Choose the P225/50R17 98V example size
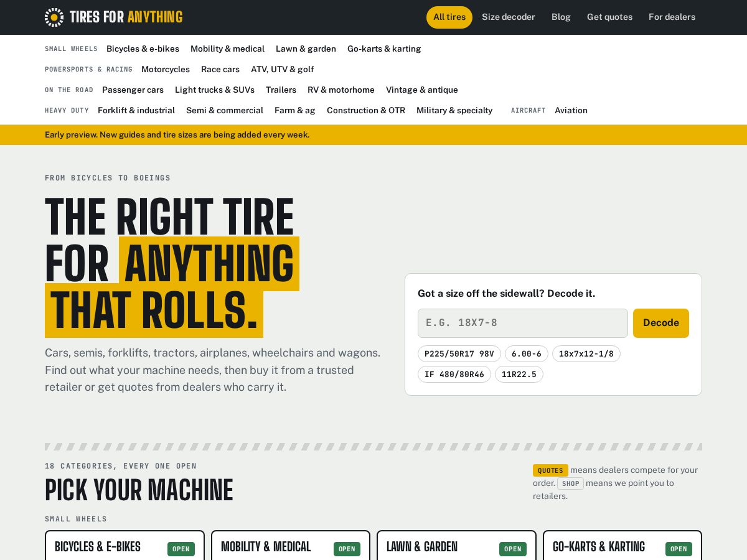This screenshot has width=747, height=560. tap(459, 354)
